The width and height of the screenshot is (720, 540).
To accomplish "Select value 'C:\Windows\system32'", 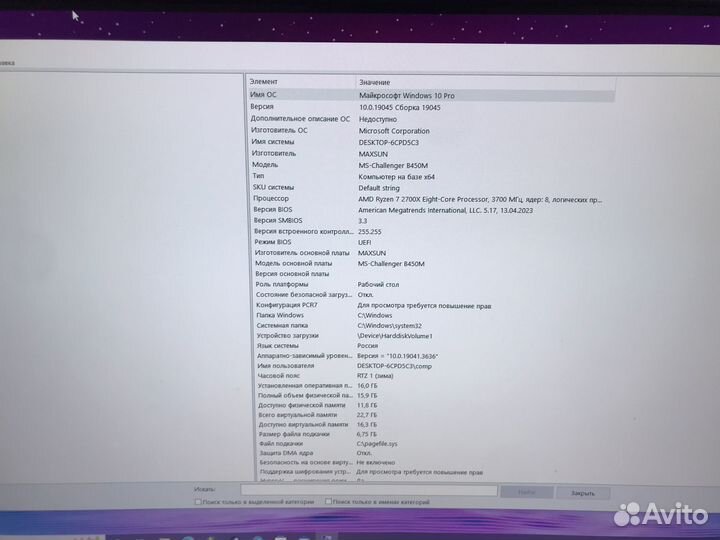I will pyautogui.click(x=389, y=326).
